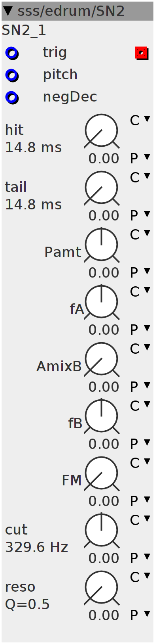The width and height of the screenshot is (155, 644).
Task: Open the P dropdown below the reso knob
Action: pos(140,615)
